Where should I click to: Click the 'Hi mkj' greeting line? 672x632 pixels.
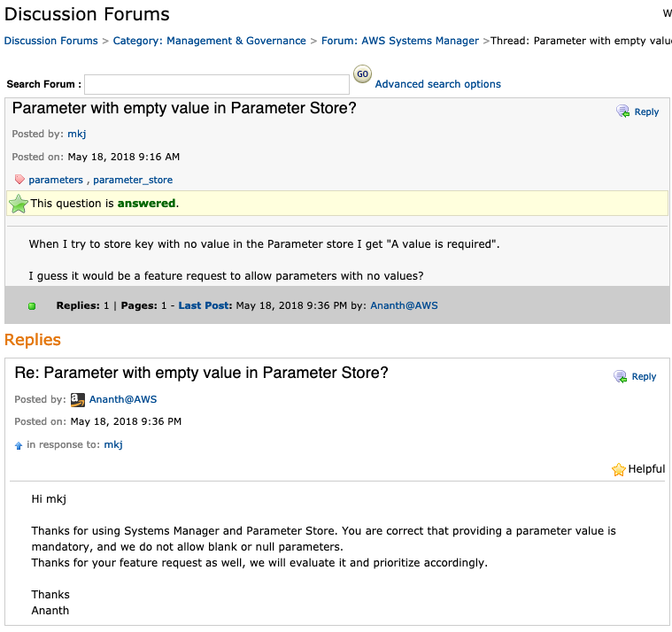click(x=49, y=499)
